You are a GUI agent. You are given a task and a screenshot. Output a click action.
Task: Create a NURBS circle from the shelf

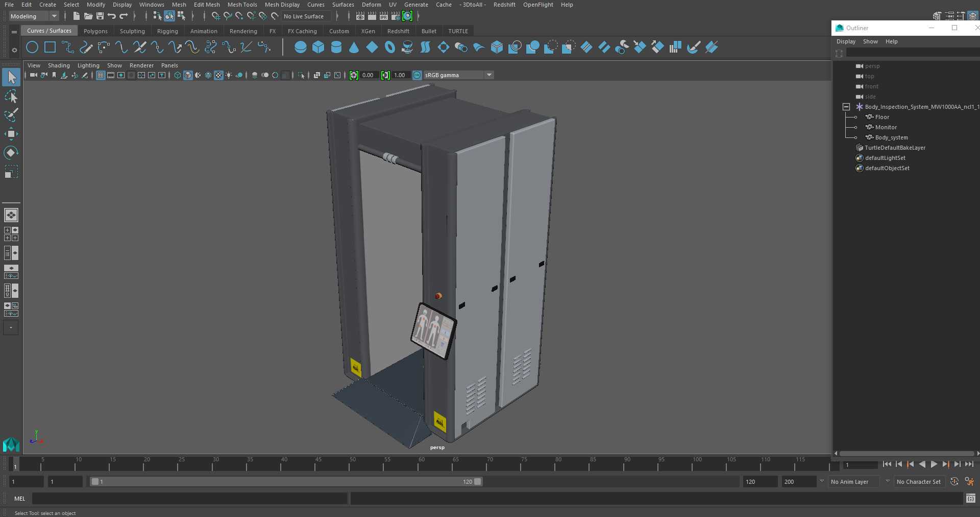[32, 48]
